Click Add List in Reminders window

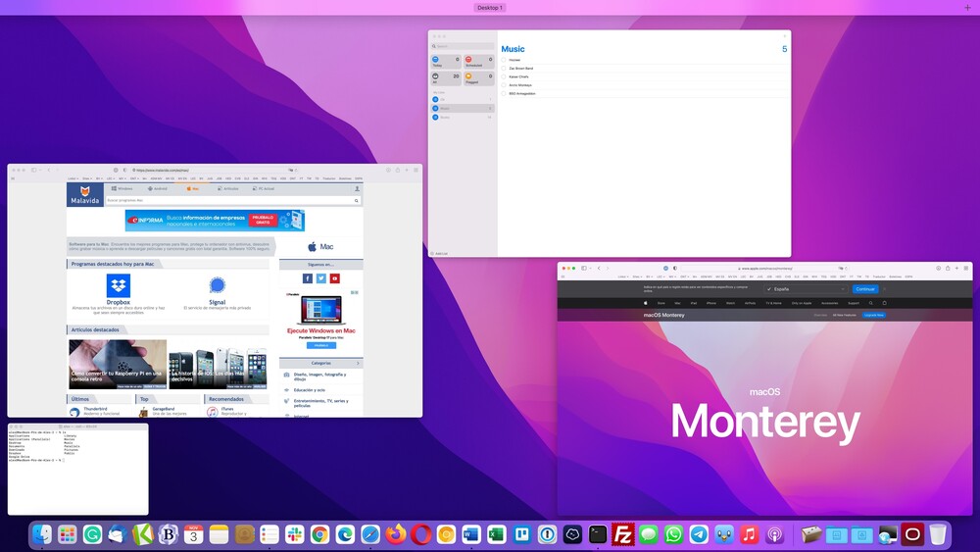click(x=439, y=253)
